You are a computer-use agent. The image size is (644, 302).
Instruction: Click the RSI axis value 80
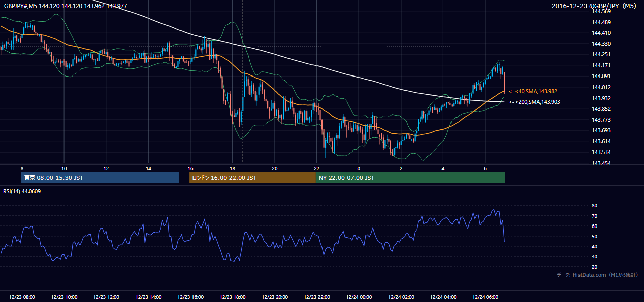(594, 206)
